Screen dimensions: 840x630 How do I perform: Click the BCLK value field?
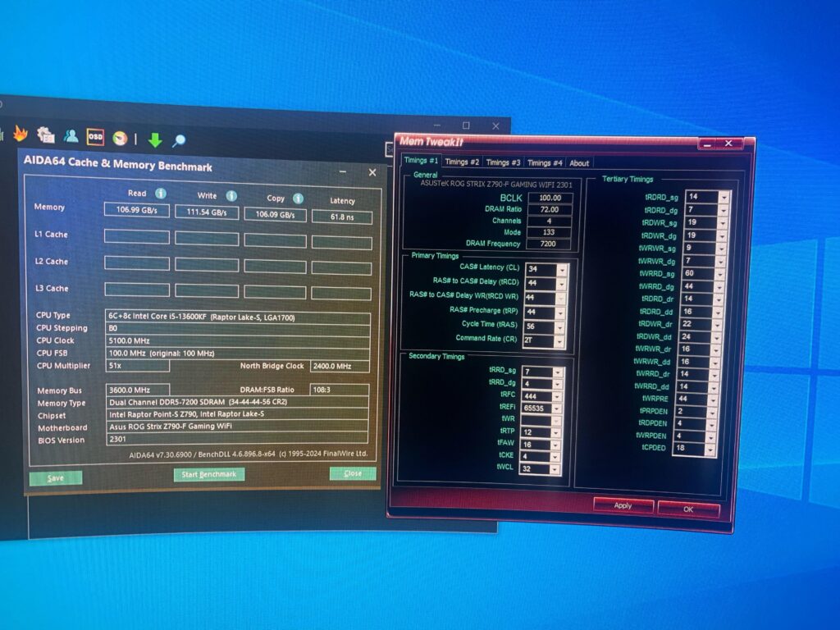pos(550,198)
